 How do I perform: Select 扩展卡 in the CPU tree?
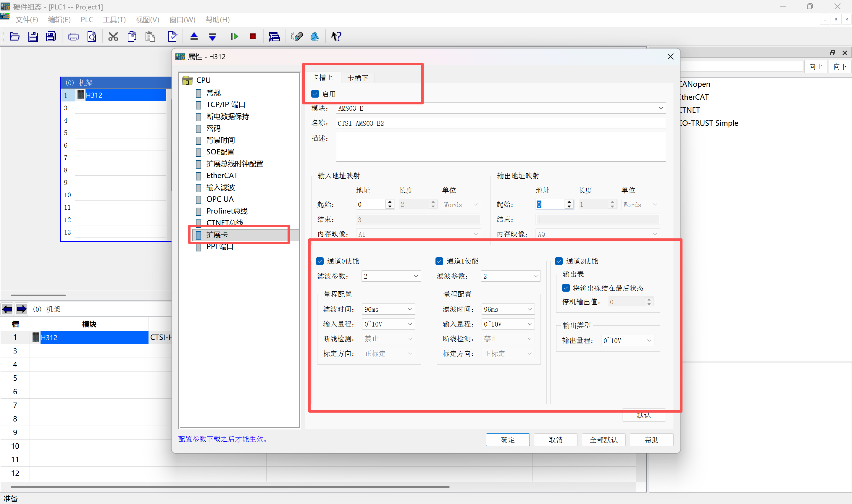tap(217, 235)
